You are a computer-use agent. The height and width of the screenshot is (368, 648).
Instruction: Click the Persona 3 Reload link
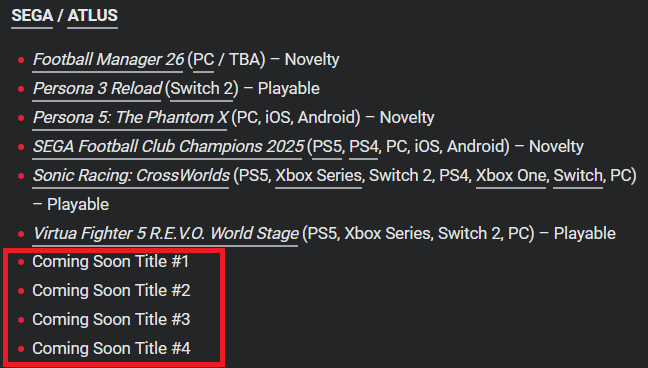[x=97, y=88]
